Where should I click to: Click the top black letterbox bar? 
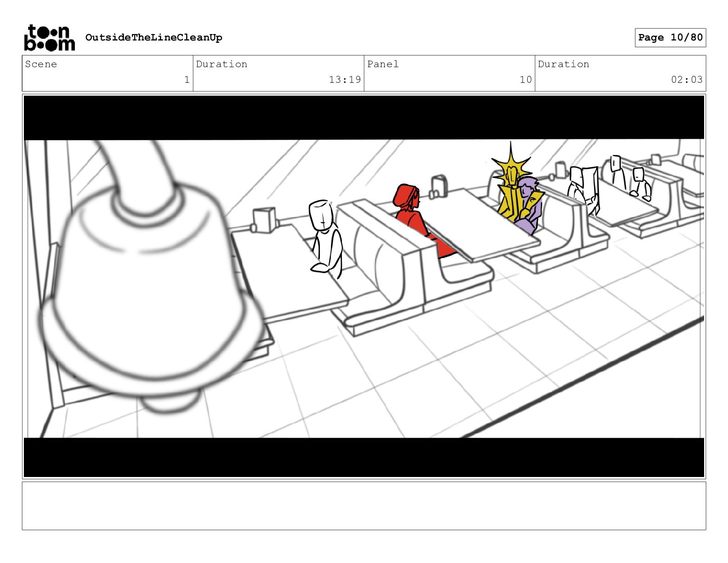tap(364, 117)
